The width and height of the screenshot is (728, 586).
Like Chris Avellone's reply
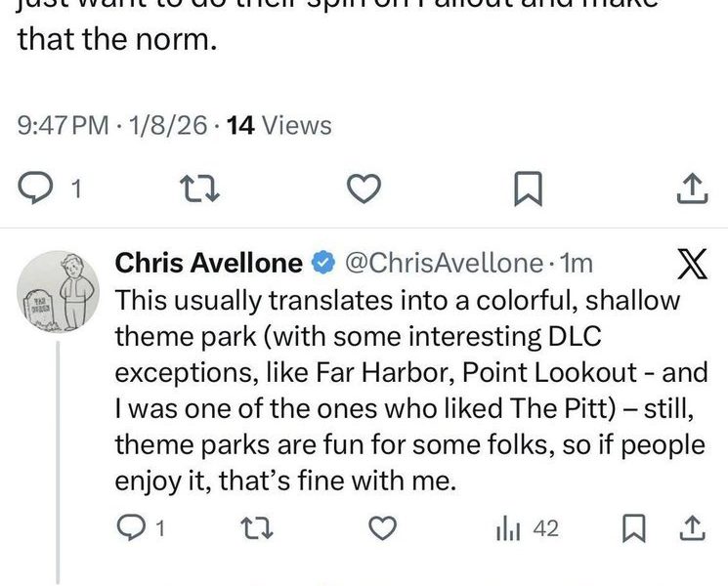(x=385, y=528)
